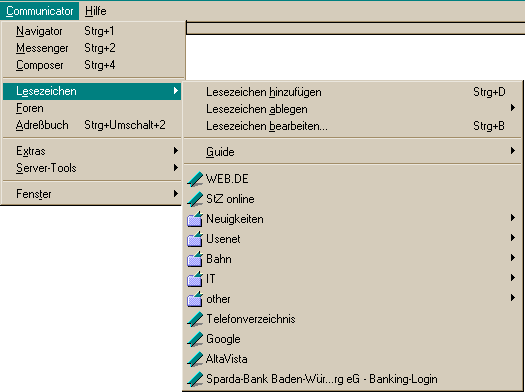Open the AltaVista bookmark
The width and height of the screenshot is (525, 392).
[353, 359]
